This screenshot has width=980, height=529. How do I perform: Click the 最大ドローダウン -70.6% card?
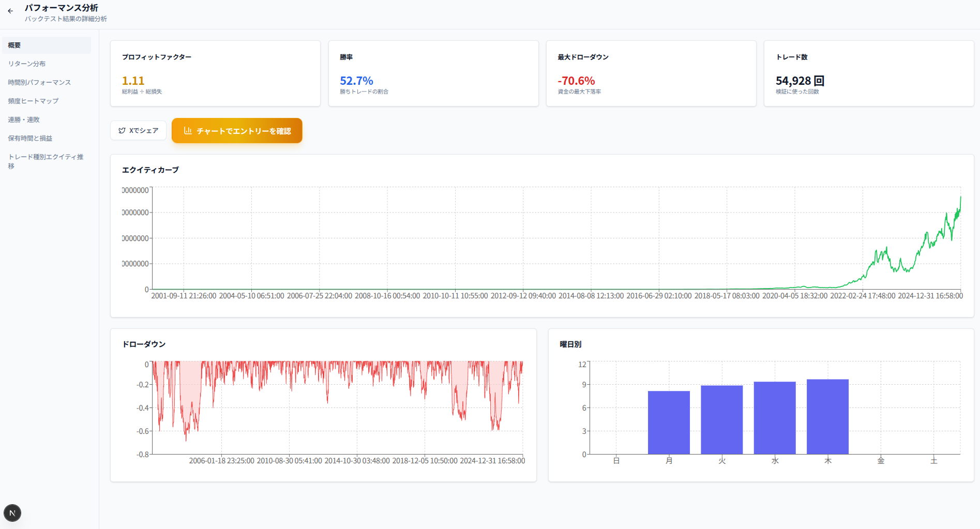[x=651, y=73]
